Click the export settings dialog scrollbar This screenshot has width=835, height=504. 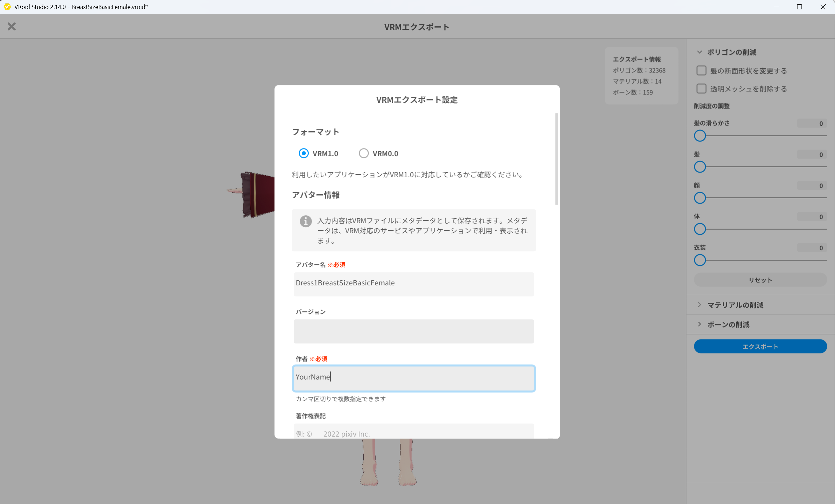pyautogui.click(x=556, y=159)
